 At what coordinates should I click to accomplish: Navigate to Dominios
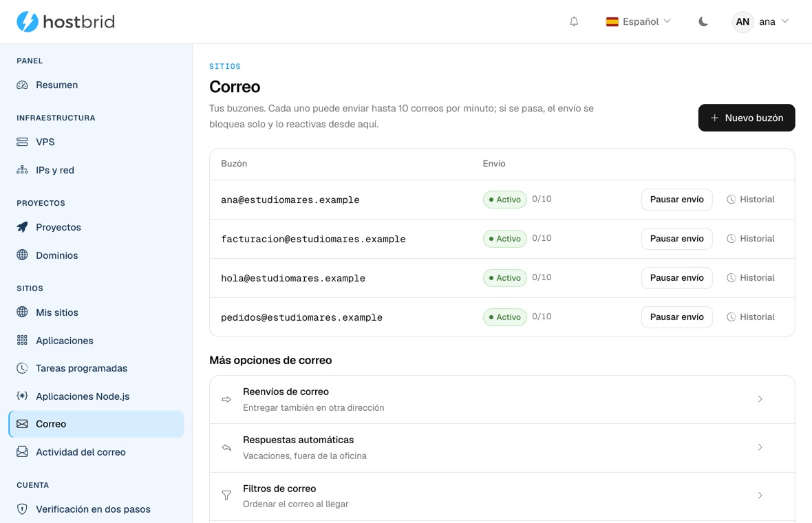96,255
